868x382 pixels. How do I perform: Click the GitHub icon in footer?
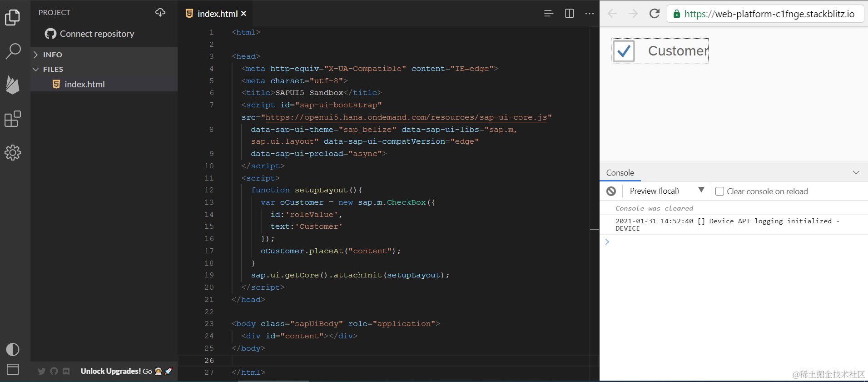click(x=54, y=371)
